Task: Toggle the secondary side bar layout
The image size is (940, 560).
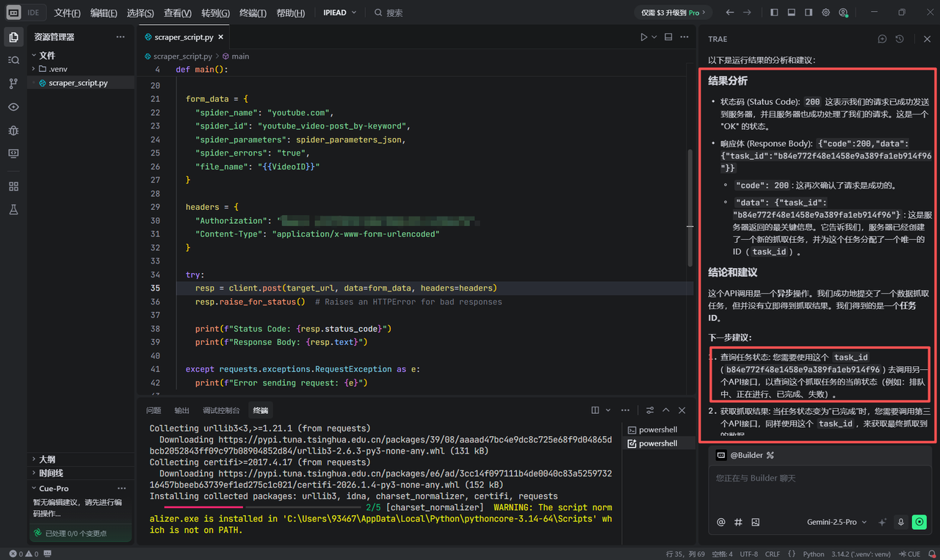Action: tap(809, 12)
